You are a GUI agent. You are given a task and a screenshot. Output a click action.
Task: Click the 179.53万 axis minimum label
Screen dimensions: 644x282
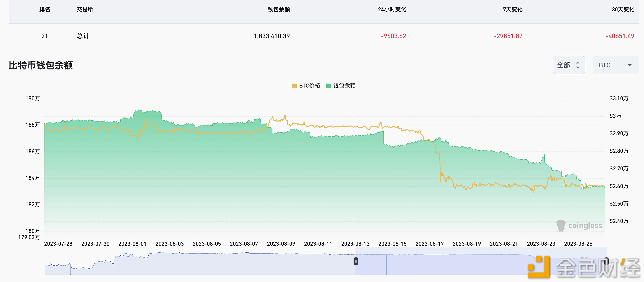tap(29, 237)
